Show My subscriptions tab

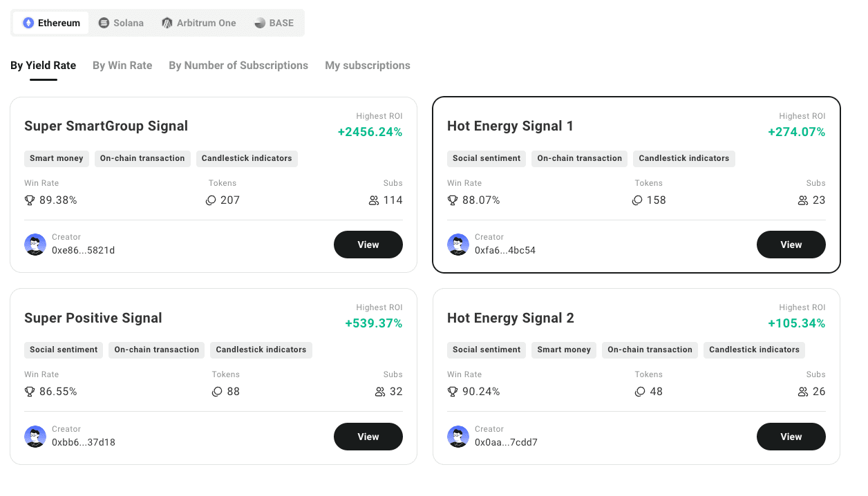click(368, 66)
